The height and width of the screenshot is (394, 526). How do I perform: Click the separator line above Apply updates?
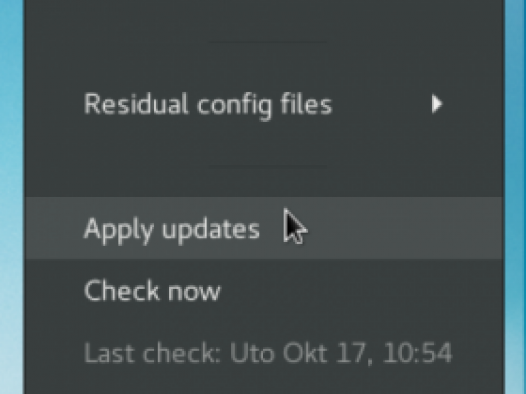pos(268,166)
